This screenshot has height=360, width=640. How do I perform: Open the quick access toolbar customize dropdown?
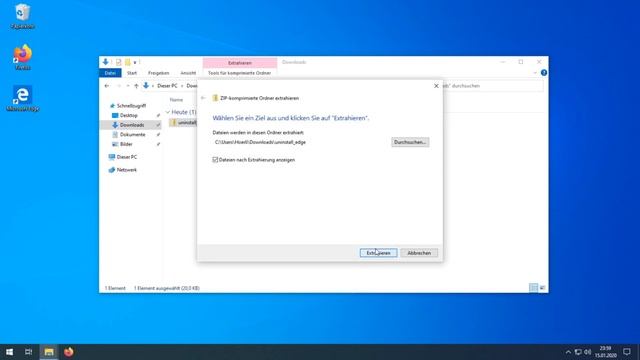tap(135, 62)
